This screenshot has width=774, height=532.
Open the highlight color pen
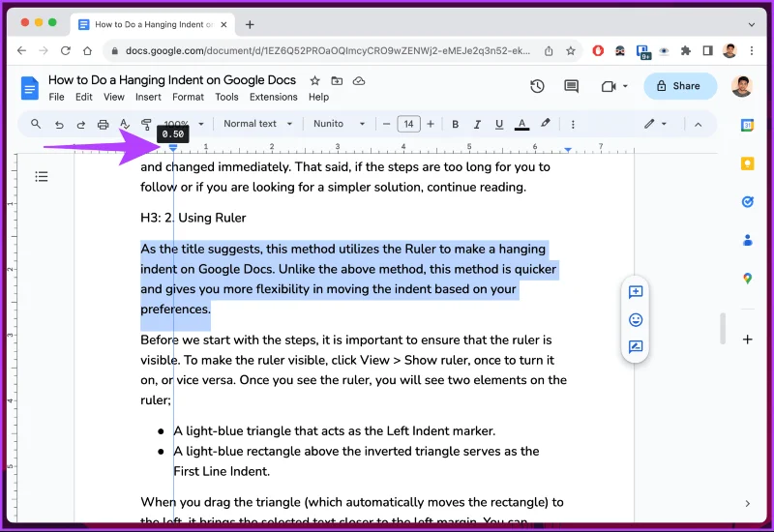coord(545,124)
